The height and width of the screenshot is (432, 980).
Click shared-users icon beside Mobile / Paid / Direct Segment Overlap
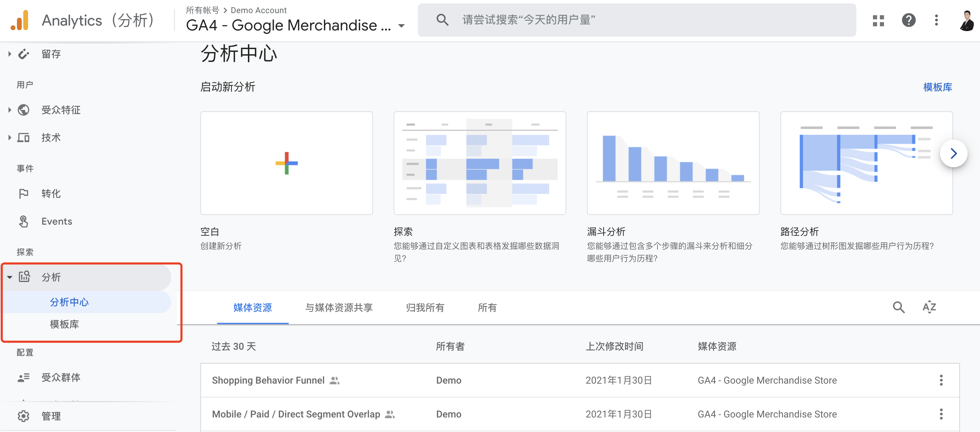[390, 414]
